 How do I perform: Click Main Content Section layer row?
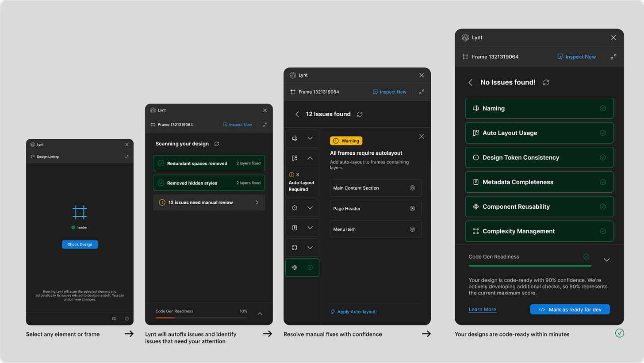pos(376,188)
